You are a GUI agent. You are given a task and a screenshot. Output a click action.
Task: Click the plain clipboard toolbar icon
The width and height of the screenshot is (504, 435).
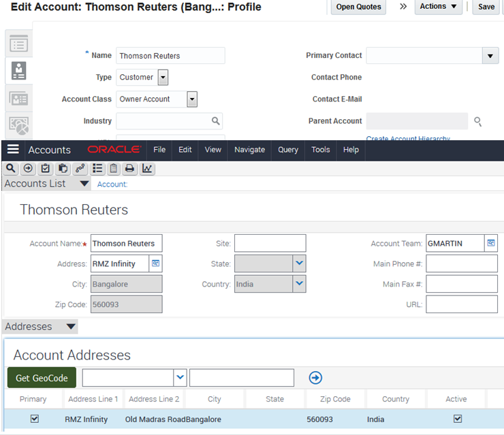click(114, 168)
